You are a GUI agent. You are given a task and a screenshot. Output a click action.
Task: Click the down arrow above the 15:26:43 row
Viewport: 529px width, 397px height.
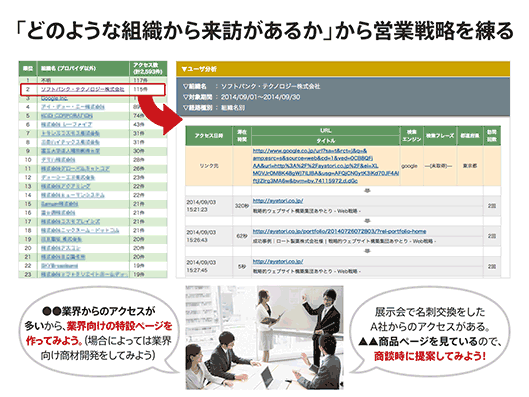(367, 221)
